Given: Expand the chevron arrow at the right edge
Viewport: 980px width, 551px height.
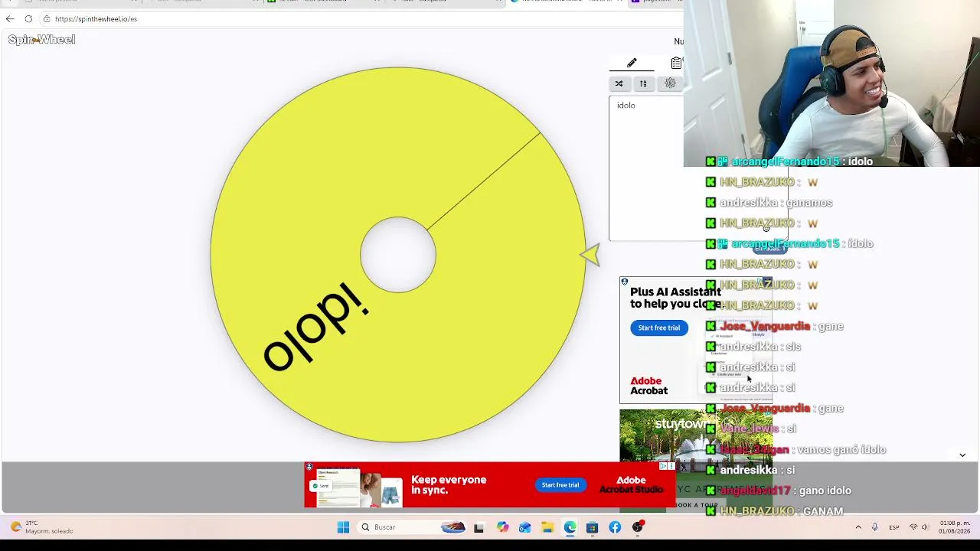Looking at the screenshot, I should [x=962, y=455].
